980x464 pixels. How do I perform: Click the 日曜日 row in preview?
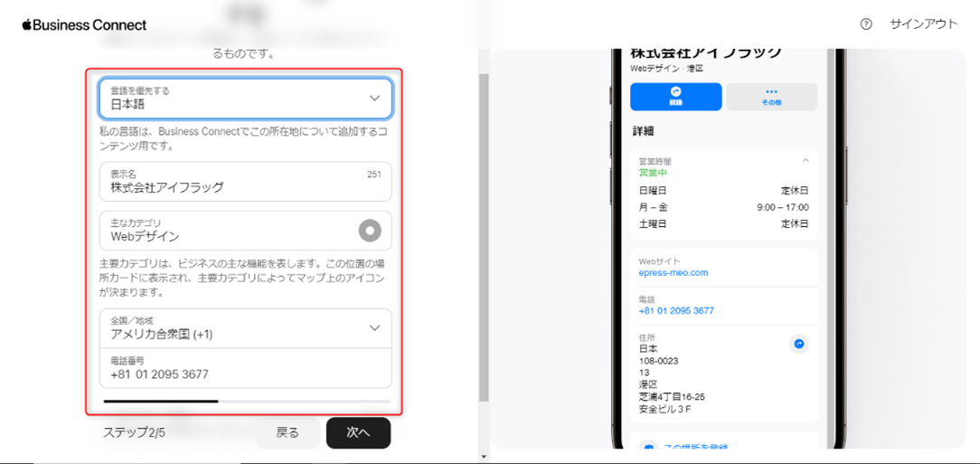[x=724, y=190]
